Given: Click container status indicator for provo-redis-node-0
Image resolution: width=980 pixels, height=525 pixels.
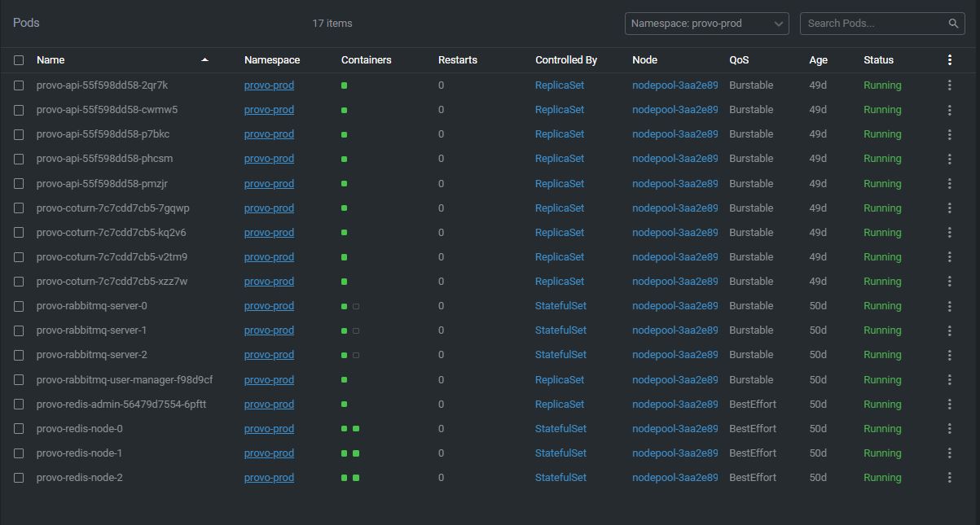Looking at the screenshot, I should pyautogui.click(x=350, y=429).
